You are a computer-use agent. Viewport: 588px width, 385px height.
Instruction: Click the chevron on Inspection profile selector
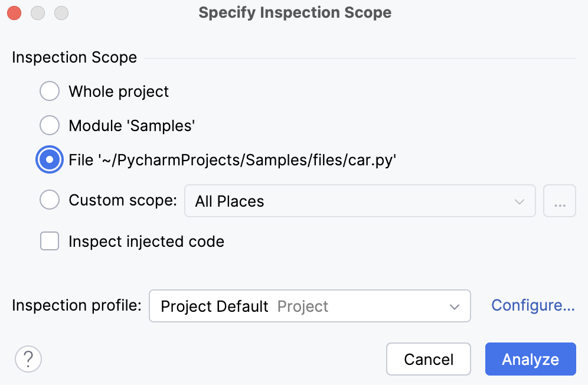click(x=454, y=306)
